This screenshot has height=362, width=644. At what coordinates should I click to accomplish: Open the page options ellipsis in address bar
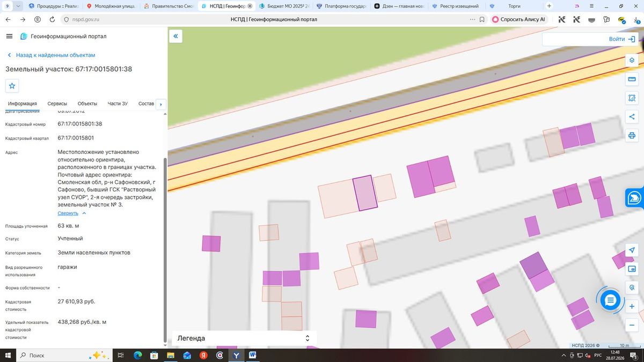tap(472, 19)
